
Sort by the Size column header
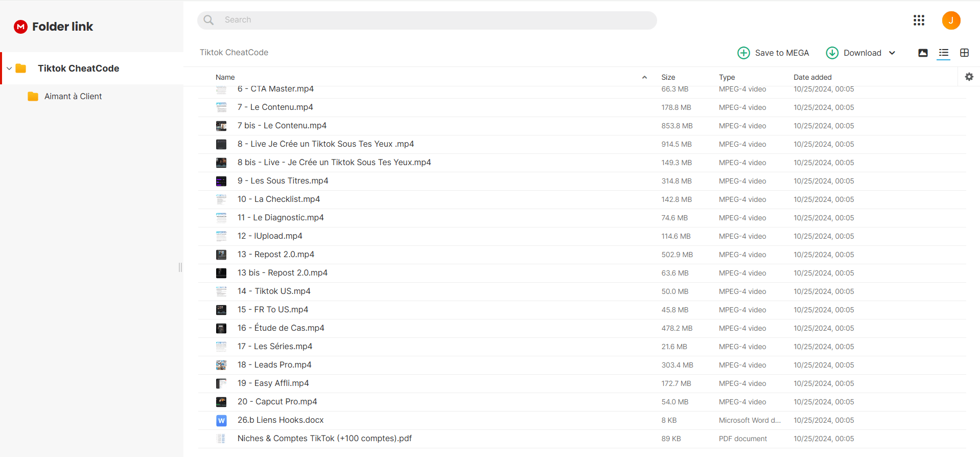point(668,77)
